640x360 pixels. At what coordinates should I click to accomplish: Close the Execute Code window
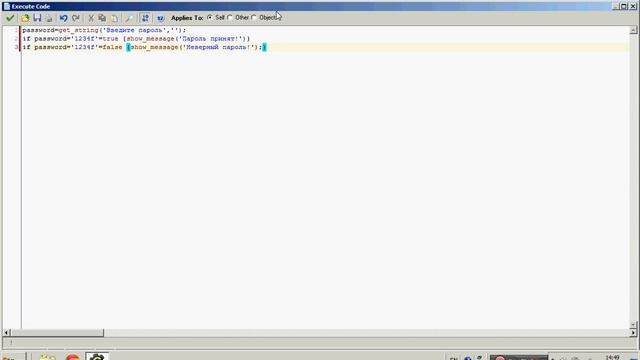633,6
